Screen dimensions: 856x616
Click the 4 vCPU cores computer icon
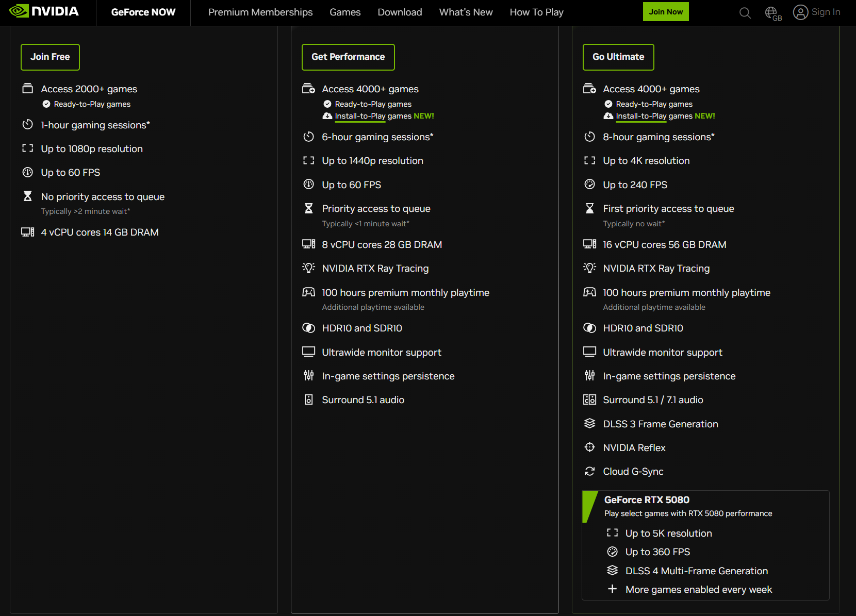[x=28, y=232]
